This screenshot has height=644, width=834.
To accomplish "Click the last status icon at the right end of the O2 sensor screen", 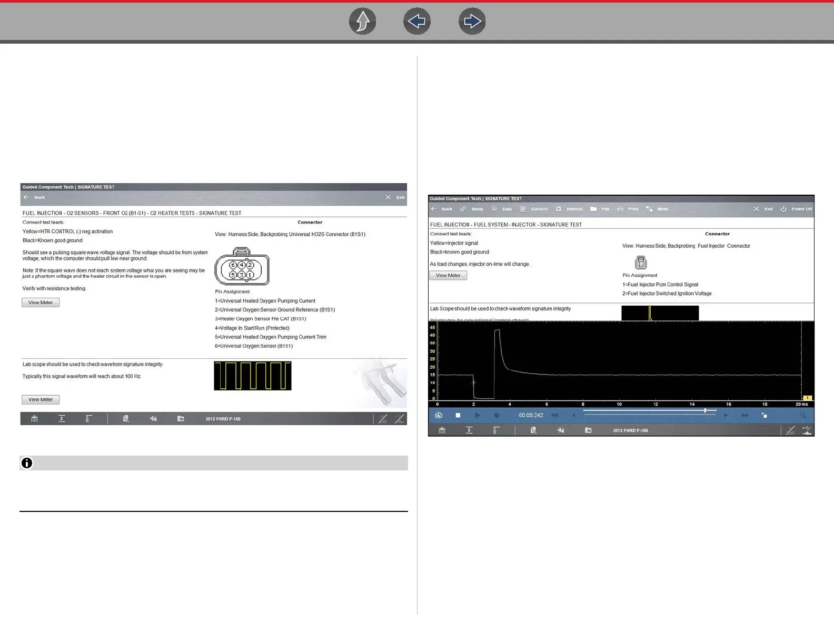I will 400,419.
